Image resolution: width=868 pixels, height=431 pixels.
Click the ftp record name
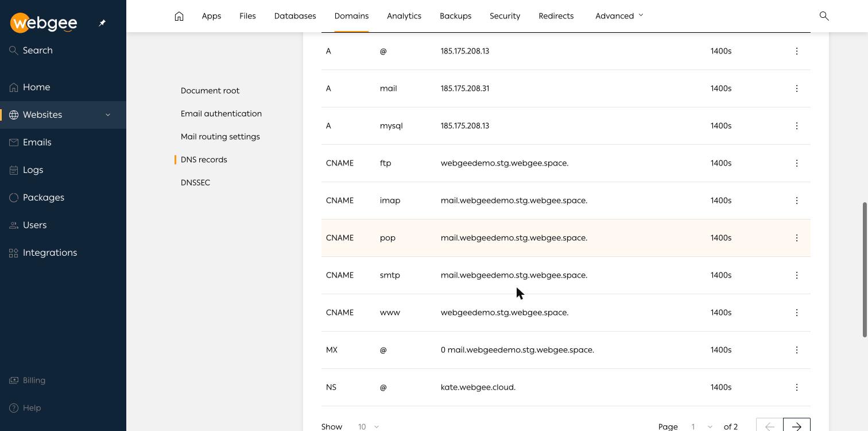pyautogui.click(x=385, y=163)
